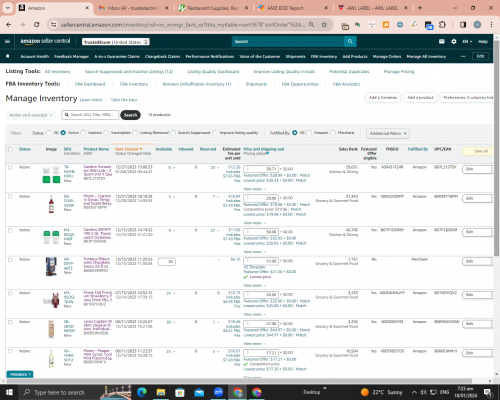This screenshot has height=400, width=500.
Task: Click the orange extension icon in toolbar
Action: tap(386, 25)
